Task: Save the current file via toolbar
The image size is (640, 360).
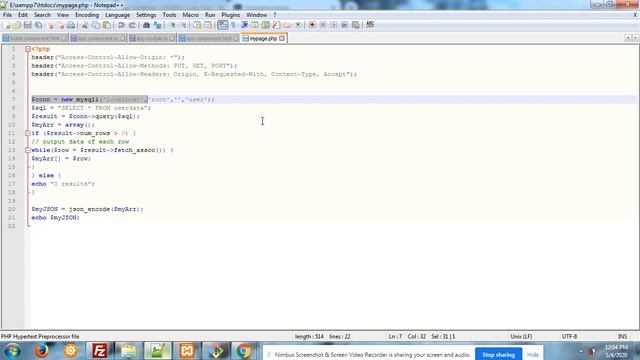Action: 27,25
